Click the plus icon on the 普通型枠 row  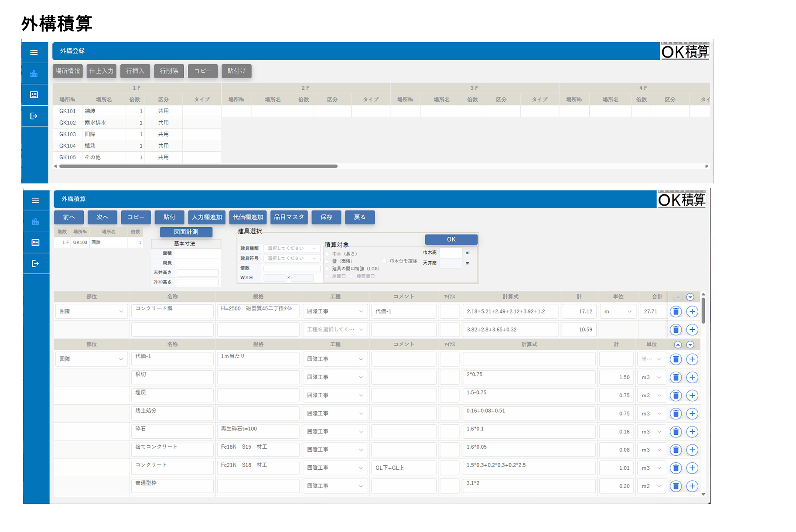(692, 486)
